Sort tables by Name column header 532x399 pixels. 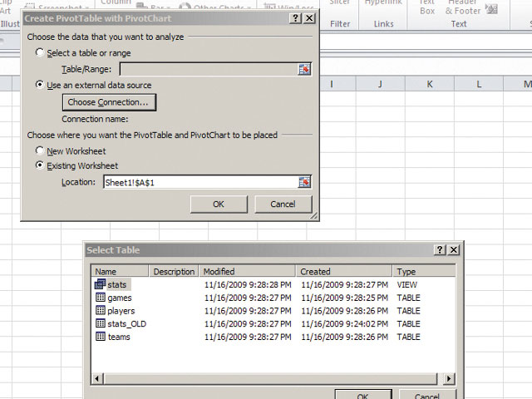(x=120, y=271)
